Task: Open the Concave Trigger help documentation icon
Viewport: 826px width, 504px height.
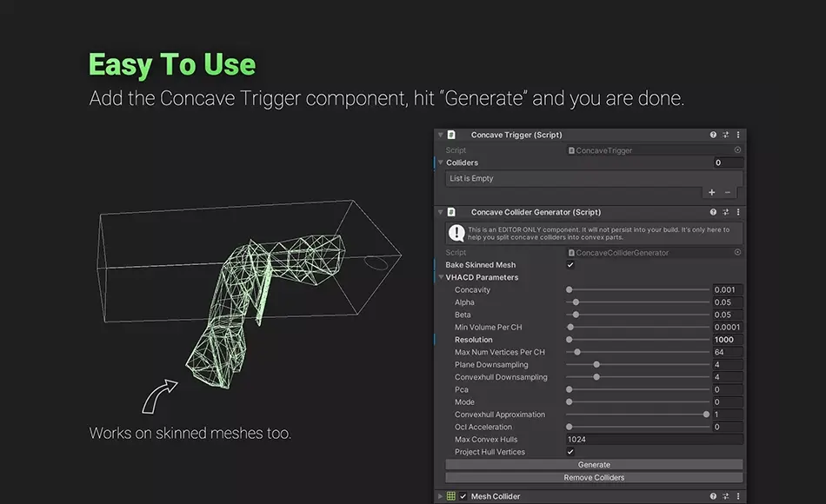Action: (x=713, y=135)
